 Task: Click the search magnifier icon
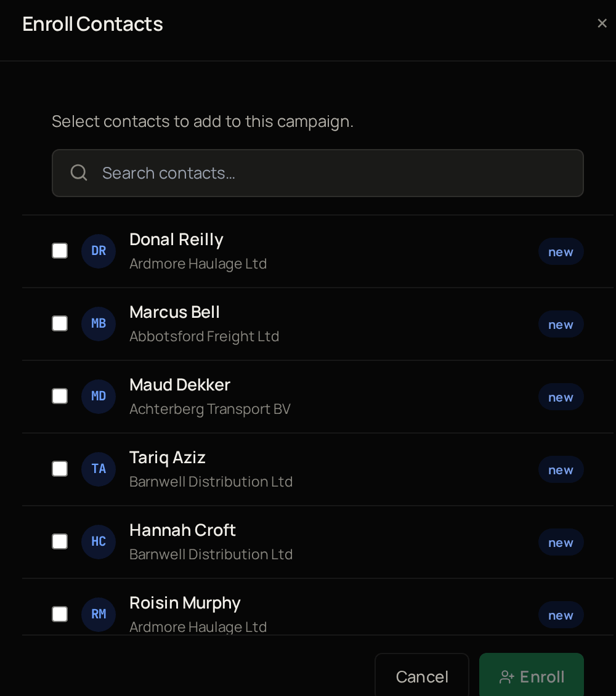click(79, 172)
